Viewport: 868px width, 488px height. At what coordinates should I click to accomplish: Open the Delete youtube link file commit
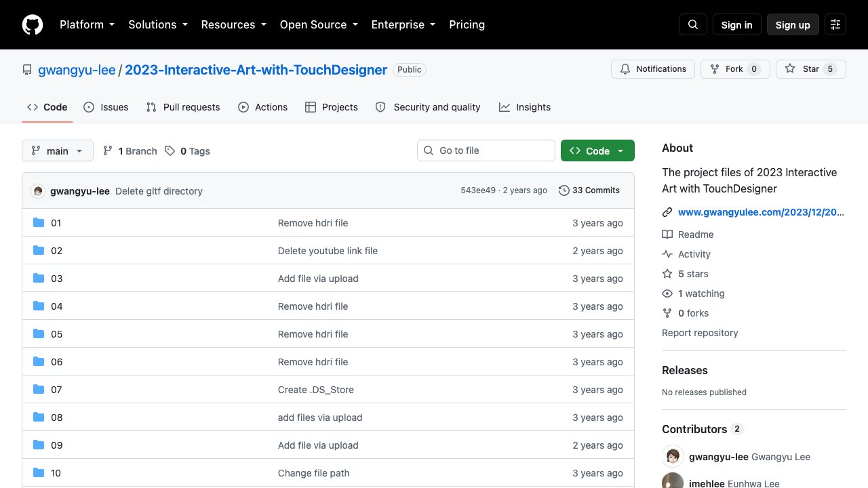tap(328, 251)
